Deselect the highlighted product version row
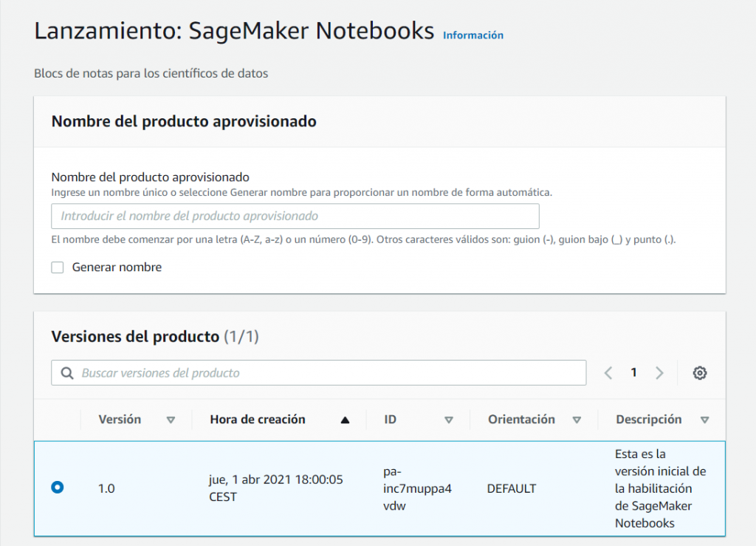 58,487
